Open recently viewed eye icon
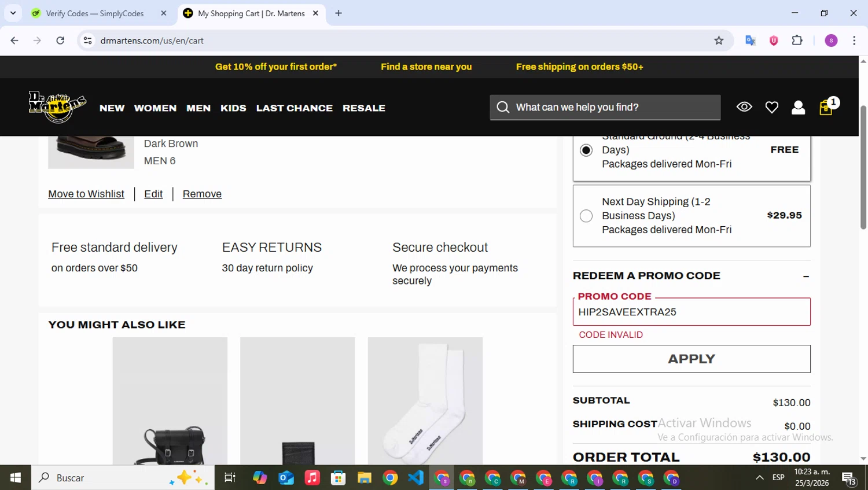This screenshot has width=868, height=490. coord(744,107)
